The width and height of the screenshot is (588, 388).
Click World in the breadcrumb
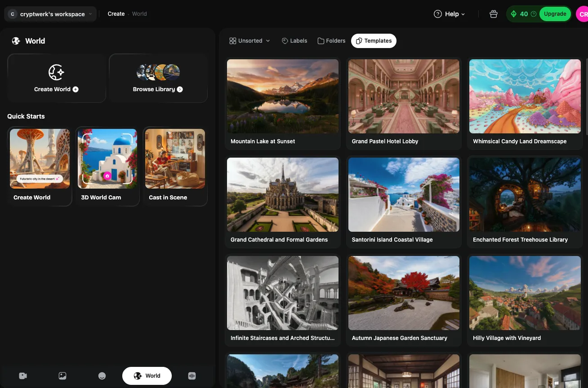pos(139,14)
